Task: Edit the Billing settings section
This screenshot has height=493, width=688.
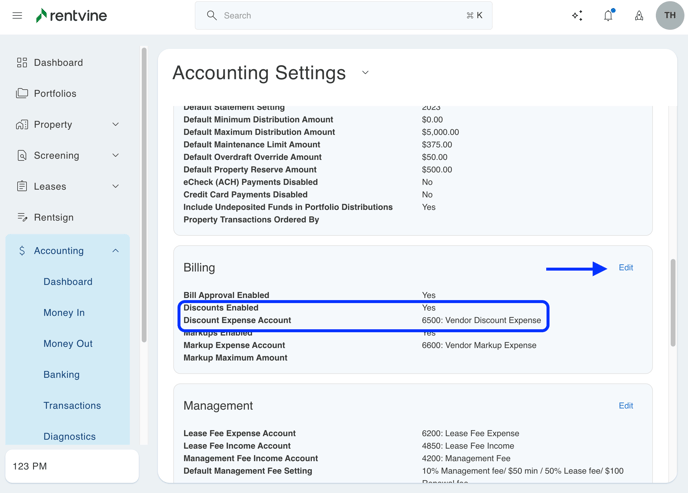Action: pos(625,268)
